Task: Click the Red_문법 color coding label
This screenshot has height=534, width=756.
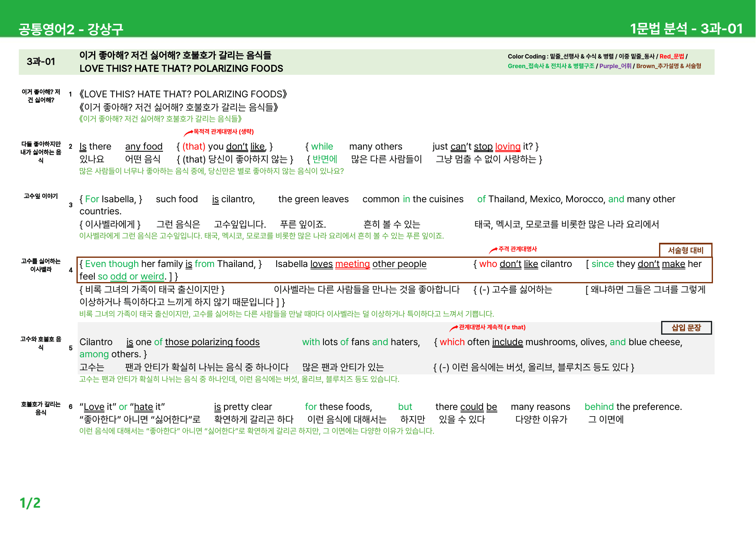Action: point(672,56)
